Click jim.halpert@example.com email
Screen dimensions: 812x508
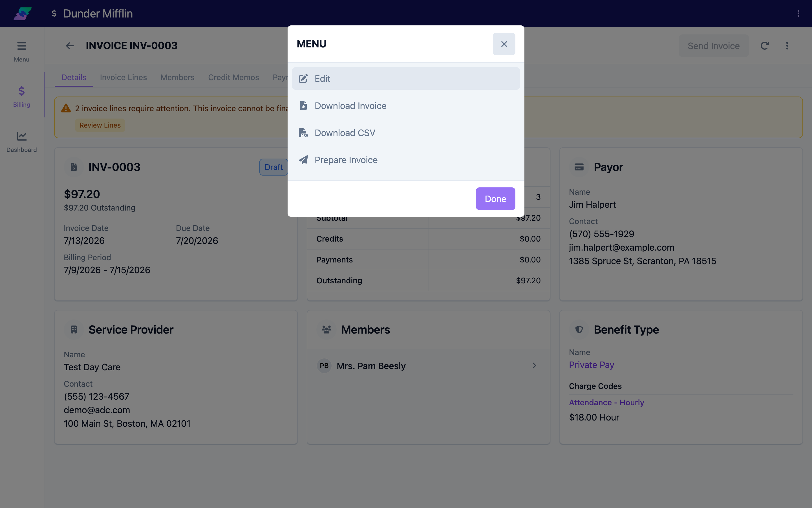pos(621,247)
